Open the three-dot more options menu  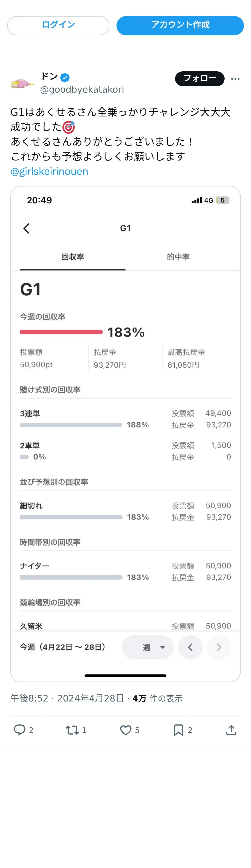[x=235, y=79]
